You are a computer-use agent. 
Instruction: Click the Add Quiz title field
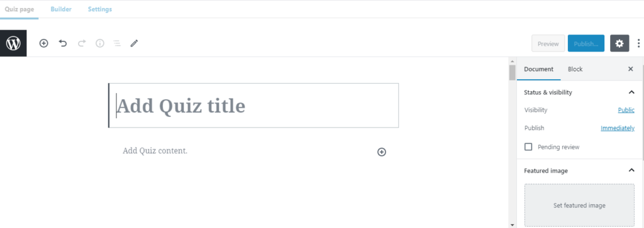tap(253, 106)
